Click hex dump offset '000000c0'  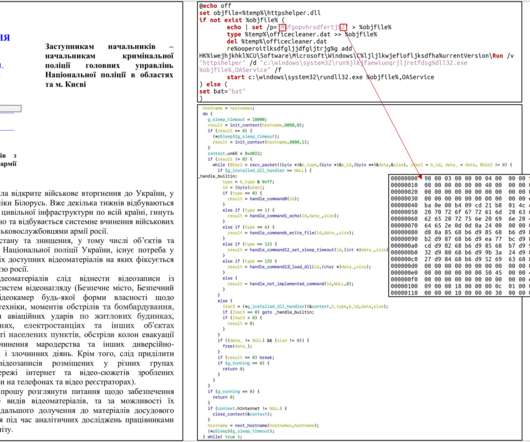tap(404, 259)
